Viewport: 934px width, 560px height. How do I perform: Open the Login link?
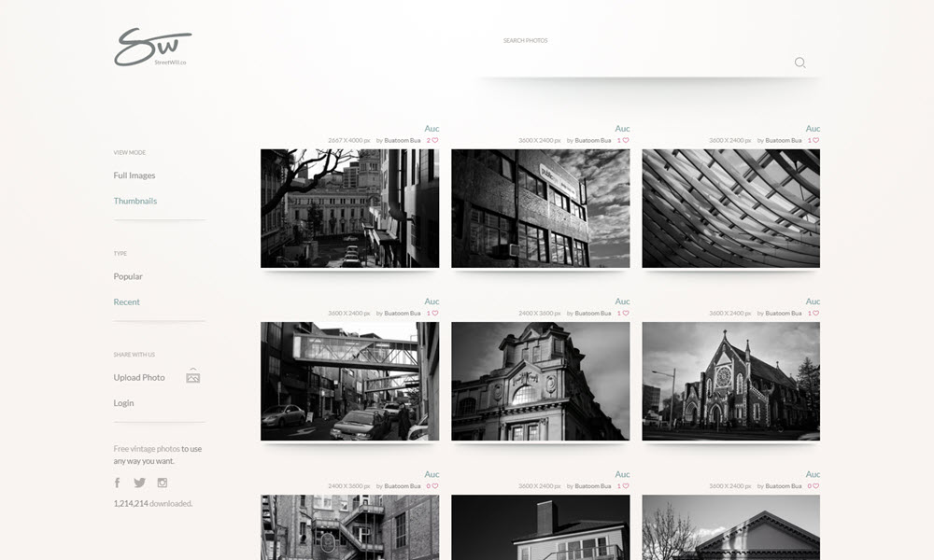pyautogui.click(x=123, y=403)
